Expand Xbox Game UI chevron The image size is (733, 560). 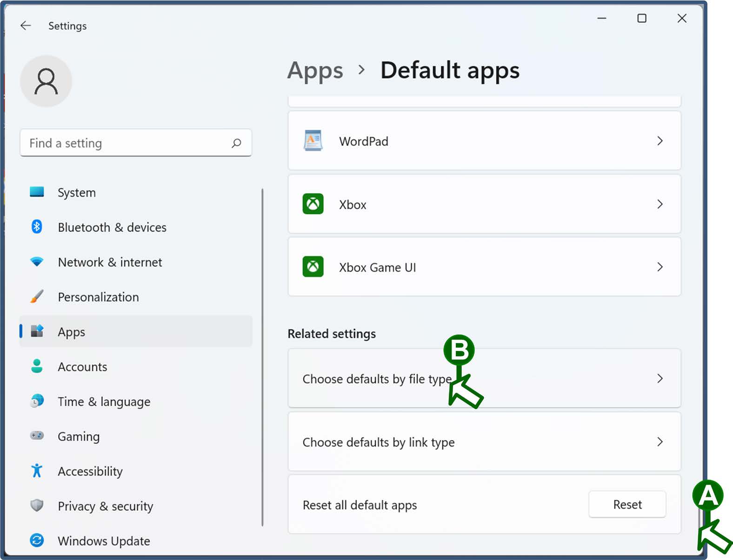click(660, 267)
